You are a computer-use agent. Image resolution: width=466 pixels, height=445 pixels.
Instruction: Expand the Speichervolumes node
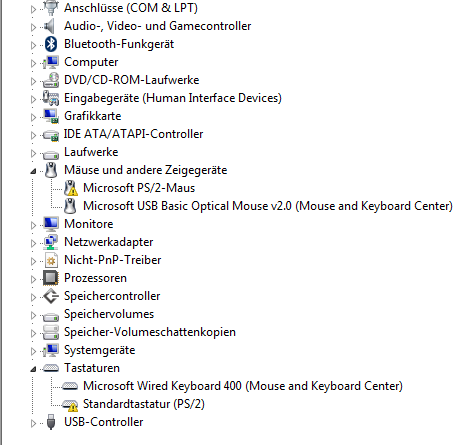pos(33,315)
